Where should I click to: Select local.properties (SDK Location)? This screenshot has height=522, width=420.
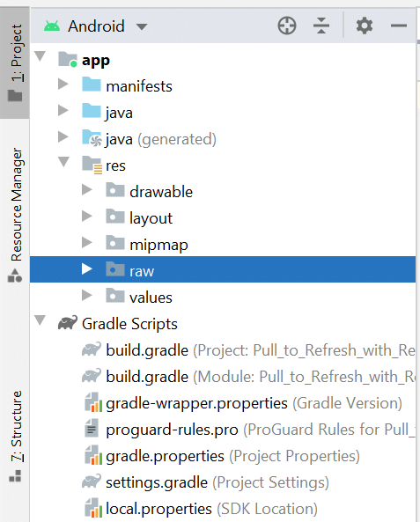click(212, 509)
